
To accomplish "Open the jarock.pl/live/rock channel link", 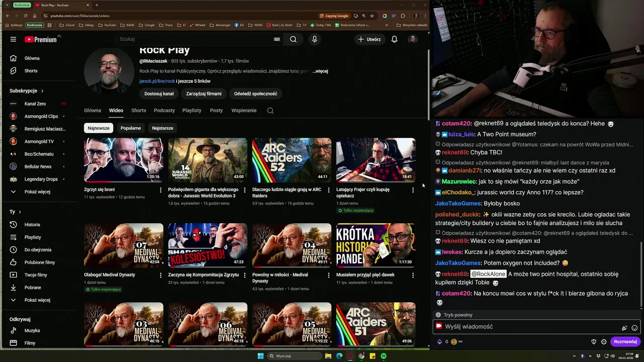I will pos(157,81).
